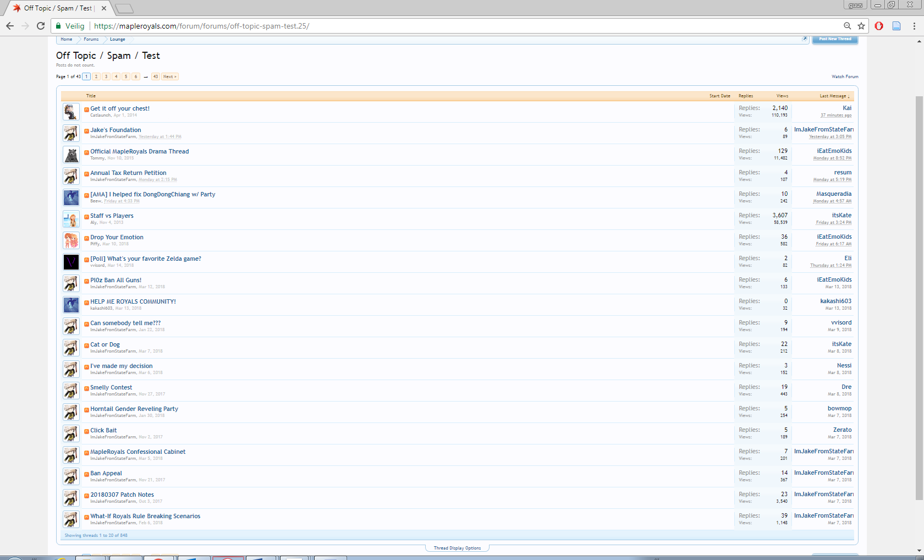Sort threads by Last Message column

[x=833, y=96]
